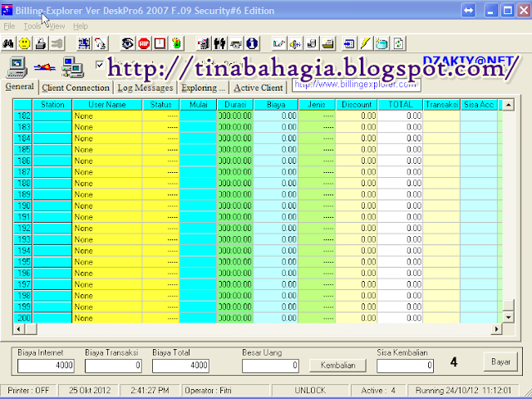Click the red STOP sign icon
Image resolution: width=532 pixels, height=399 pixels.
pyautogui.click(x=144, y=43)
